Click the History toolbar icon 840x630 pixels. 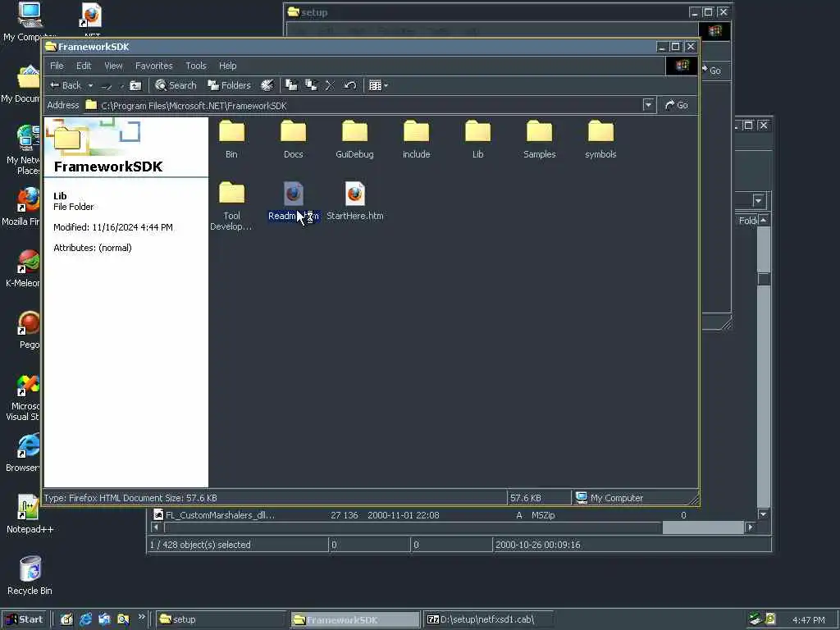pyautogui.click(x=267, y=85)
